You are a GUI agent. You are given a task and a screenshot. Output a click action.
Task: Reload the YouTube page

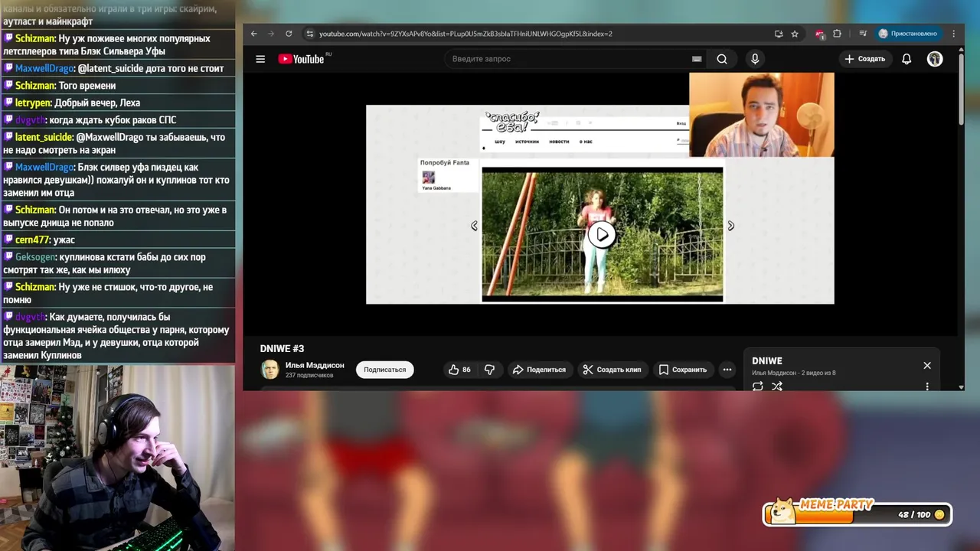click(x=289, y=34)
